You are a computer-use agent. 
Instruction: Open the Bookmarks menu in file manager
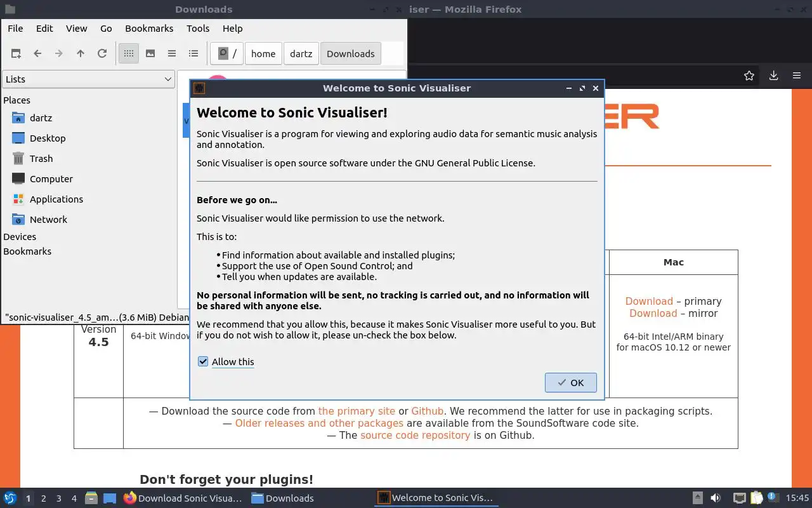pos(149,28)
